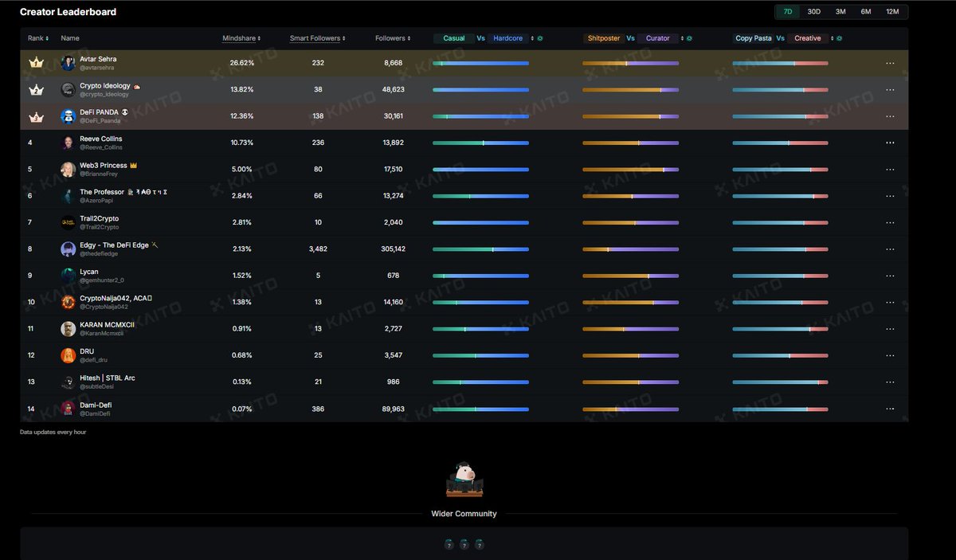956x560 pixels.
Task: Click the three-dot menu on Dami-Defi row
Action: click(890, 409)
